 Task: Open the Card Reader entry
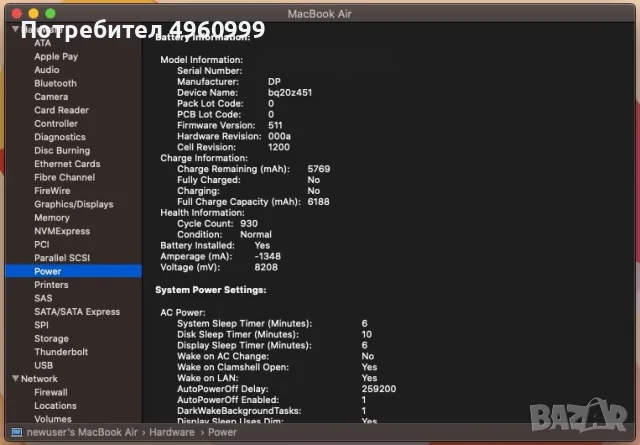tap(61, 110)
